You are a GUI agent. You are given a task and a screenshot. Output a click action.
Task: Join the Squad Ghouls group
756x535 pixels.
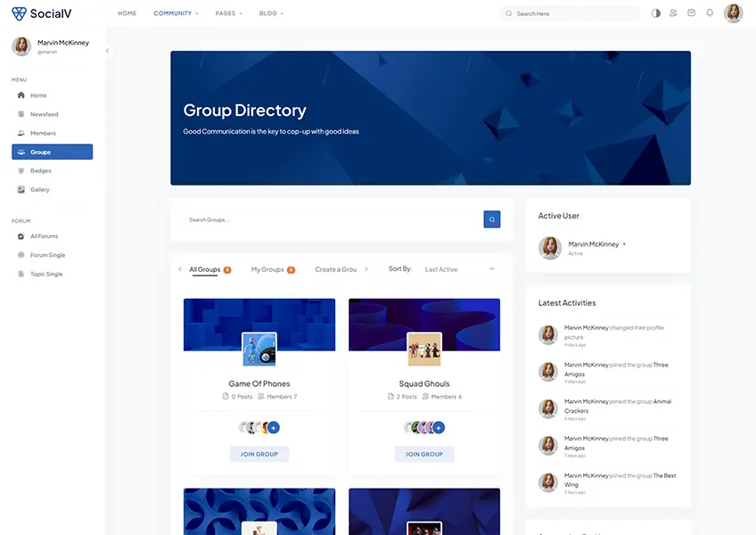[x=423, y=454]
